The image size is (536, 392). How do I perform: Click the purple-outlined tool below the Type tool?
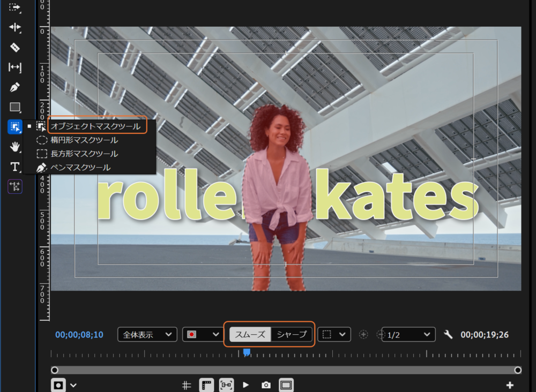15,186
